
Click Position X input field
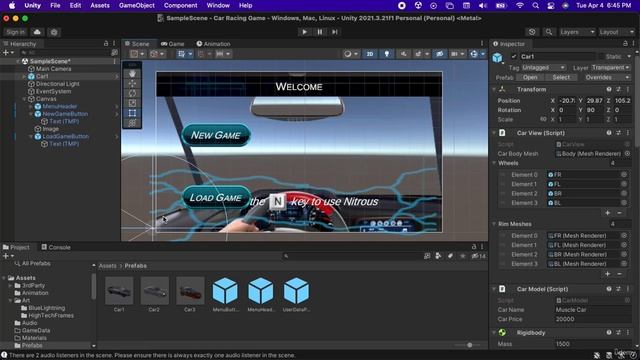[x=567, y=100]
